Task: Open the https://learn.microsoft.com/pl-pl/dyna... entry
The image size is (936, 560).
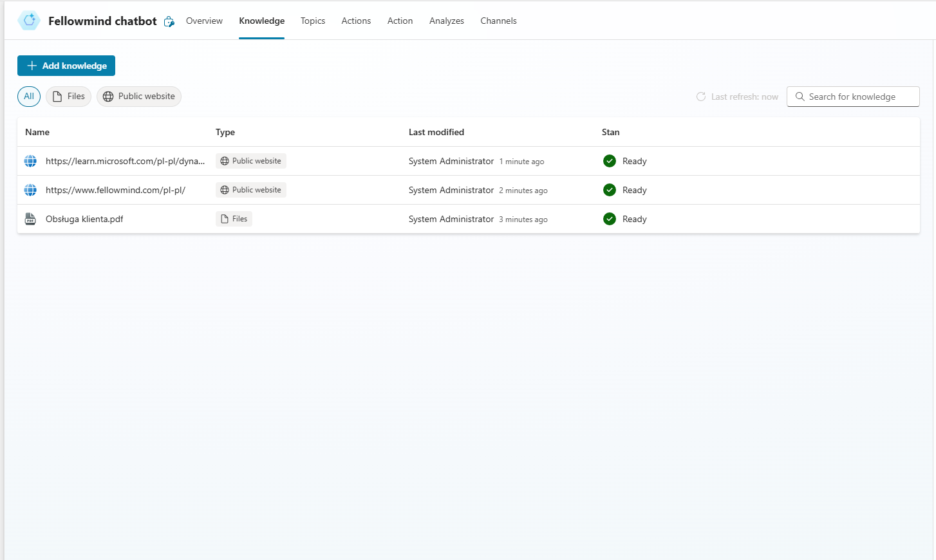Action: (126, 161)
